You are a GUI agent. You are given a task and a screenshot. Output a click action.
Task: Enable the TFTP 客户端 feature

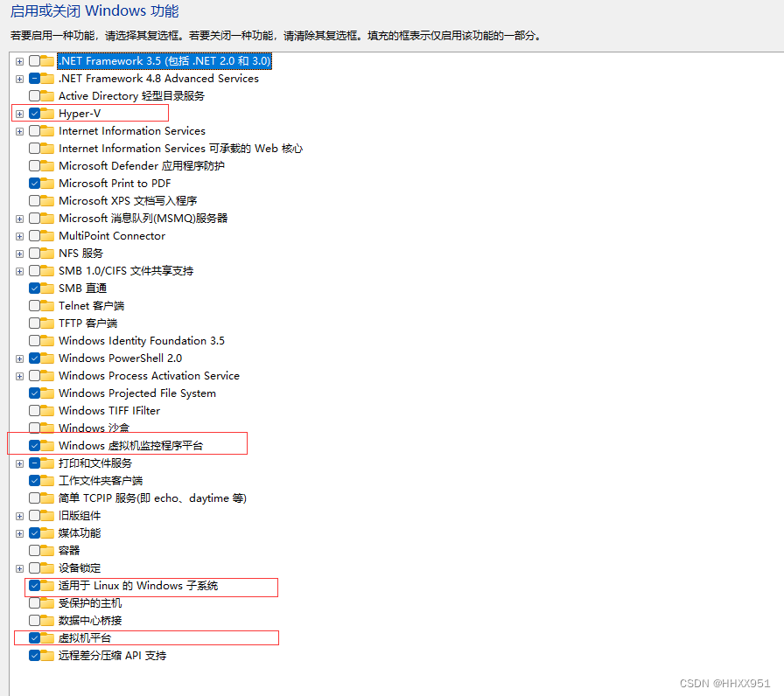(33, 323)
